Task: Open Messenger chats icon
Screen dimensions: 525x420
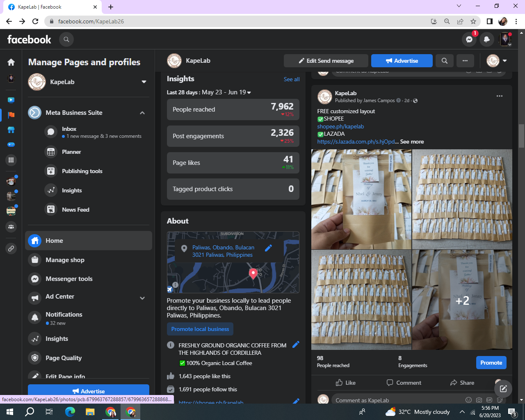Action: (x=469, y=39)
